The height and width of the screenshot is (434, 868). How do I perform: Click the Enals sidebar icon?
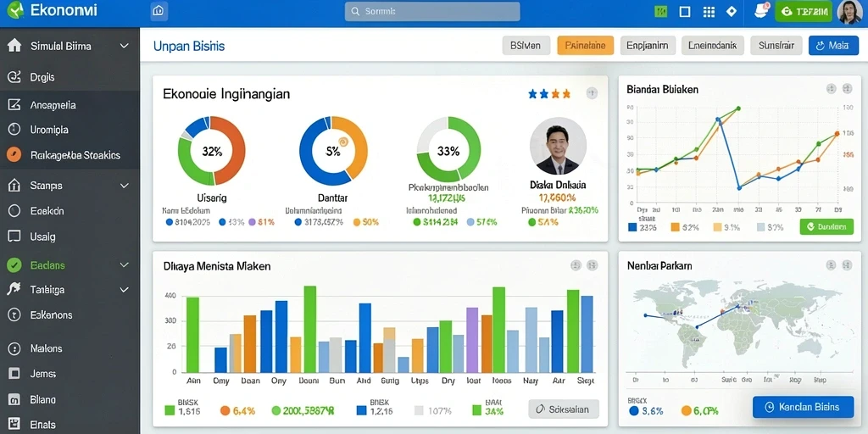coord(14,425)
